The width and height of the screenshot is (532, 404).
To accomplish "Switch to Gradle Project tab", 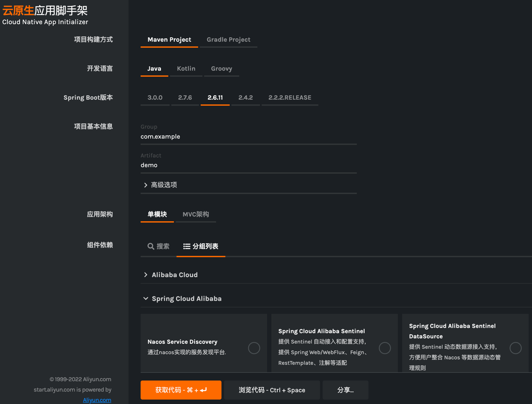I will coord(228,39).
